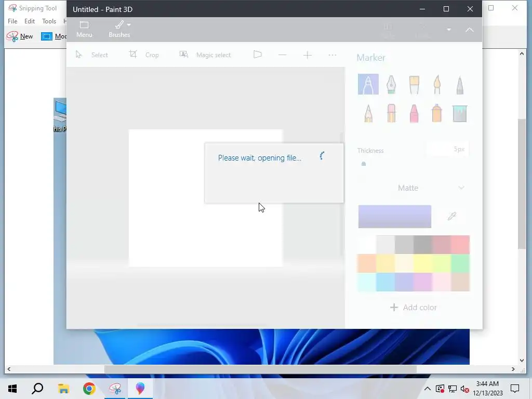
Task: Open the Windows Start menu
Action: 12,389
